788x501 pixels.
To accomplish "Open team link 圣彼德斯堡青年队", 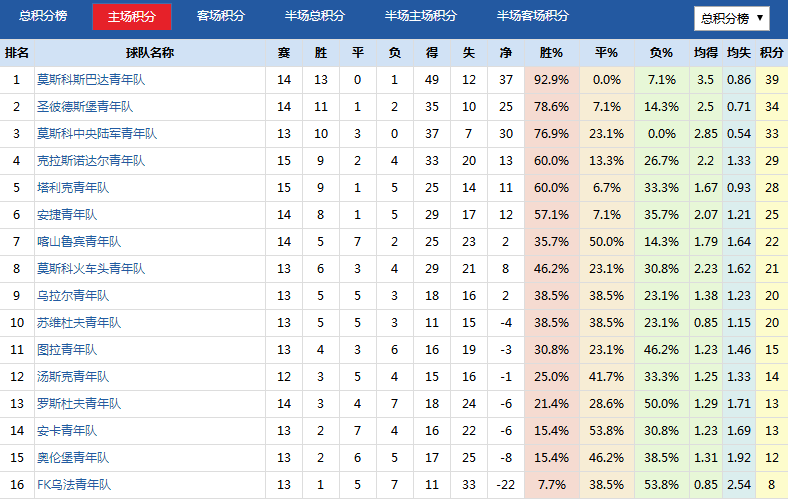I will [x=85, y=107].
